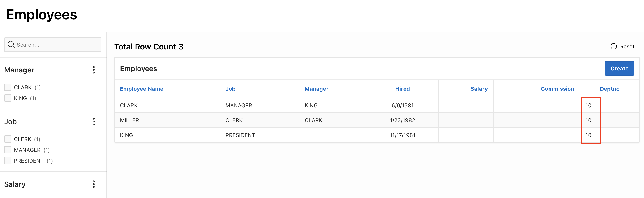Click the Manager facet heading

pyautogui.click(x=19, y=70)
